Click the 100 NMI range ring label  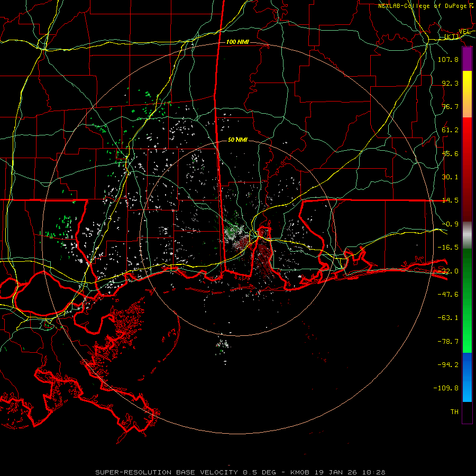[237, 42]
